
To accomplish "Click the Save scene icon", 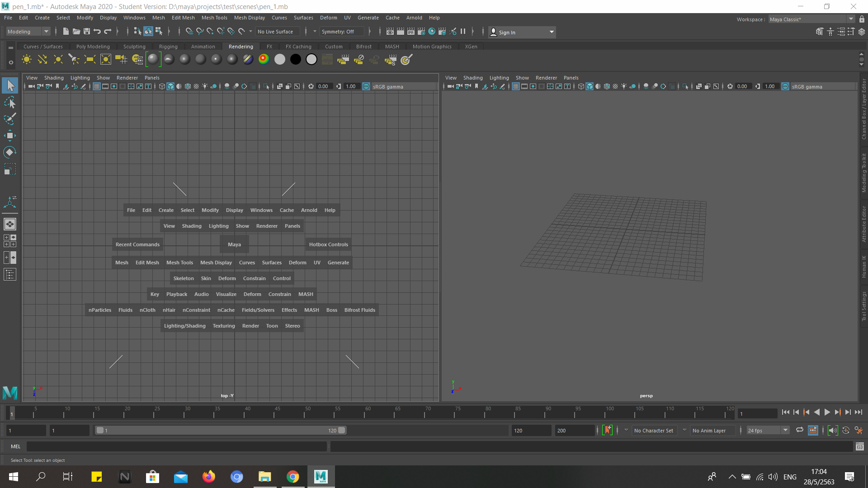I will (87, 32).
